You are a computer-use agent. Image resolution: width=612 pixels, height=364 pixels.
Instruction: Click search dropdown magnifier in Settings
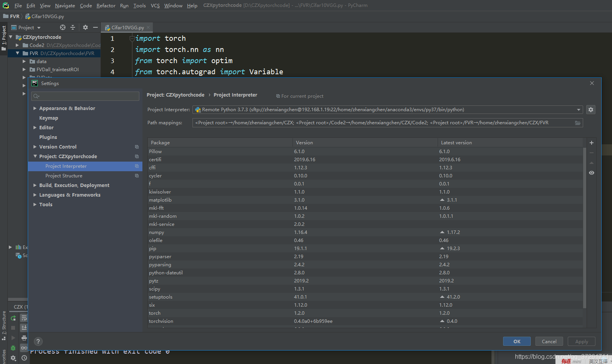[37, 96]
